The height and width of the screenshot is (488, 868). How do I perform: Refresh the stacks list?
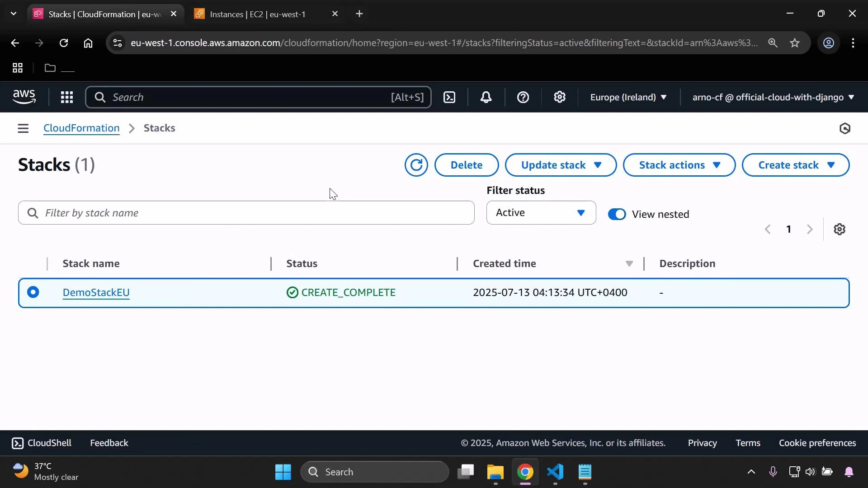coord(415,165)
